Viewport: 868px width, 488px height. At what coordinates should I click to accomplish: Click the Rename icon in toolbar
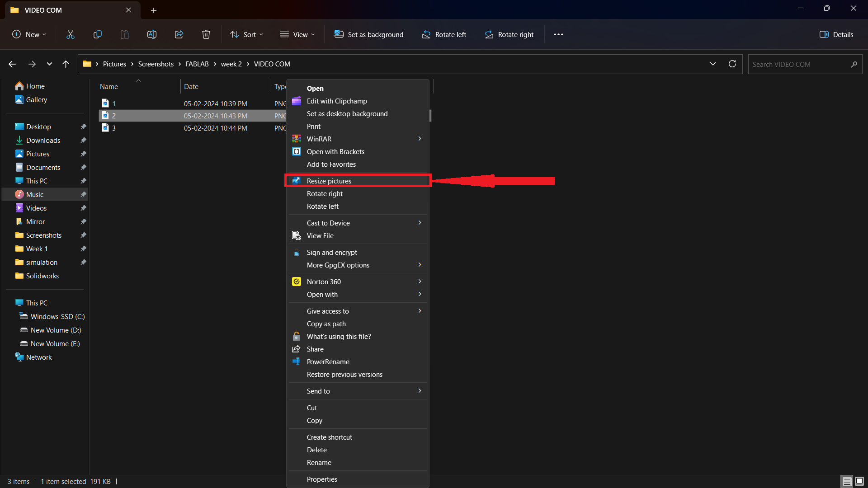[x=152, y=34]
